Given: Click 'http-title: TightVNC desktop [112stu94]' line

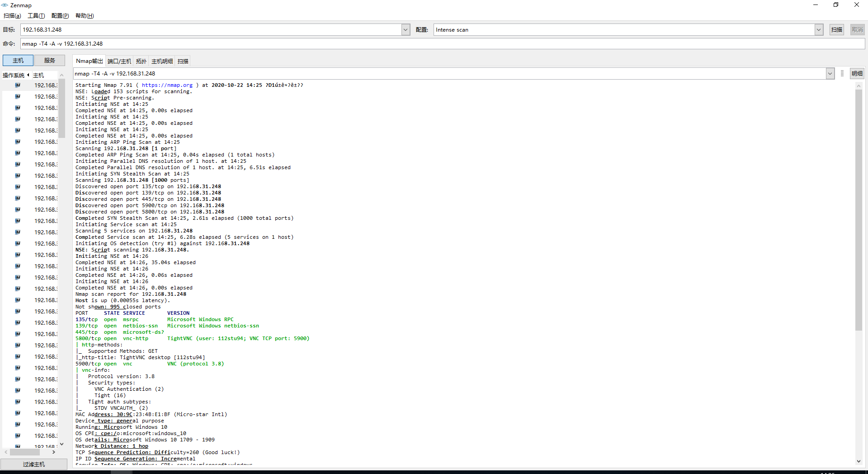Looking at the screenshot, I should click(140, 357).
